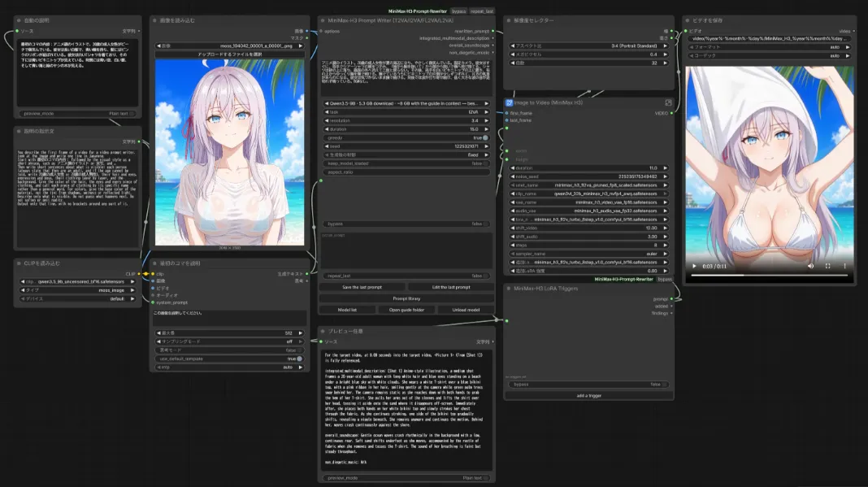Image resolution: width=868 pixels, height=487 pixels.
Task: Collapse the 説明の指示文 node via its dot
Action: (x=19, y=132)
